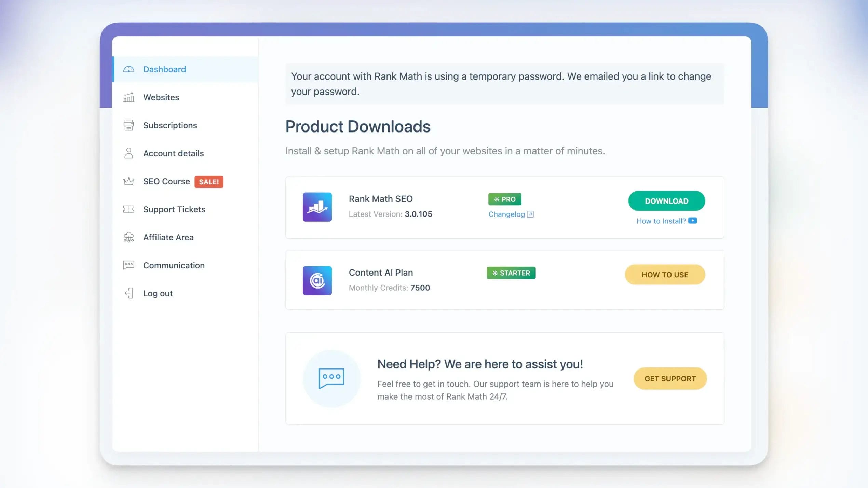Click the Content AI plan logo
This screenshot has height=488, width=868.
pyautogui.click(x=317, y=281)
